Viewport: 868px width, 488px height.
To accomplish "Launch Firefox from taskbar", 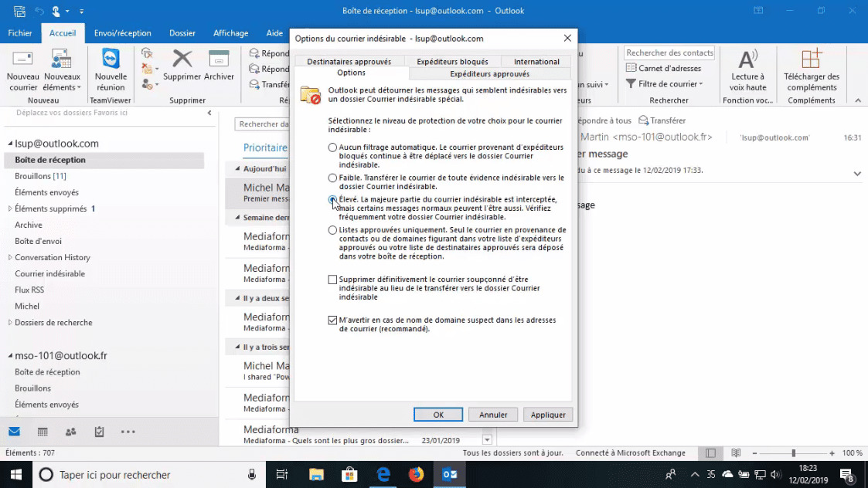I will click(417, 475).
